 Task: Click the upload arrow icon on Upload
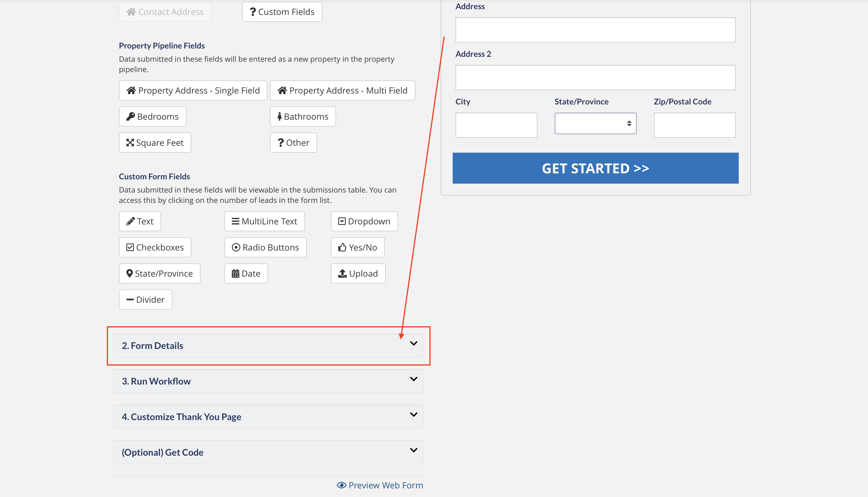pos(342,273)
